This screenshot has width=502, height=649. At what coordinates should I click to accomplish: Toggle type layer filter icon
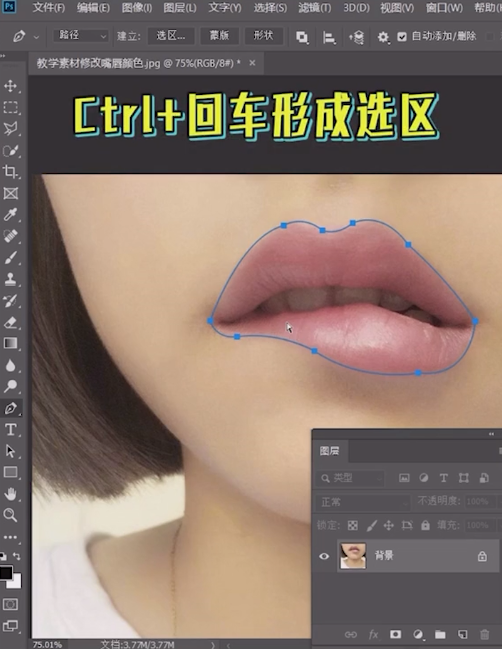(444, 478)
